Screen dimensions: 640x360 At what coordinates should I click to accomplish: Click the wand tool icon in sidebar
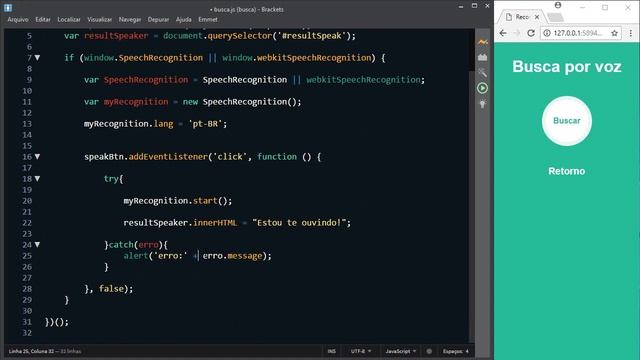pyautogui.click(x=482, y=73)
